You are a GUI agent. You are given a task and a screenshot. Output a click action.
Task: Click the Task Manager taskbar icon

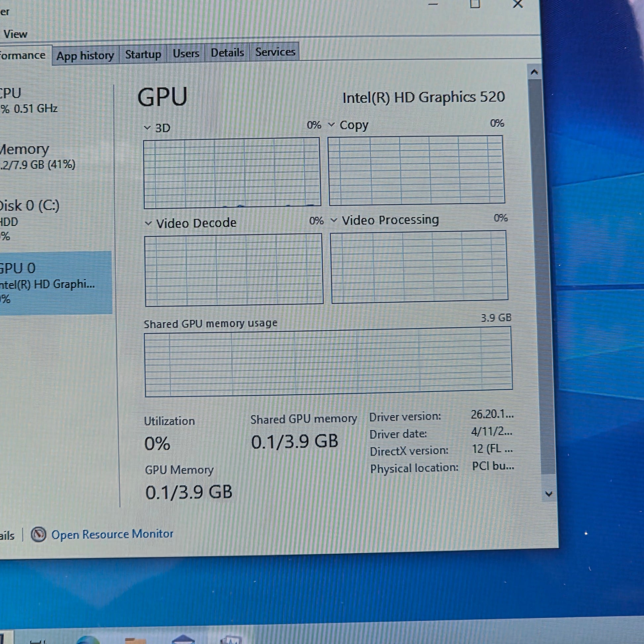pos(231,640)
